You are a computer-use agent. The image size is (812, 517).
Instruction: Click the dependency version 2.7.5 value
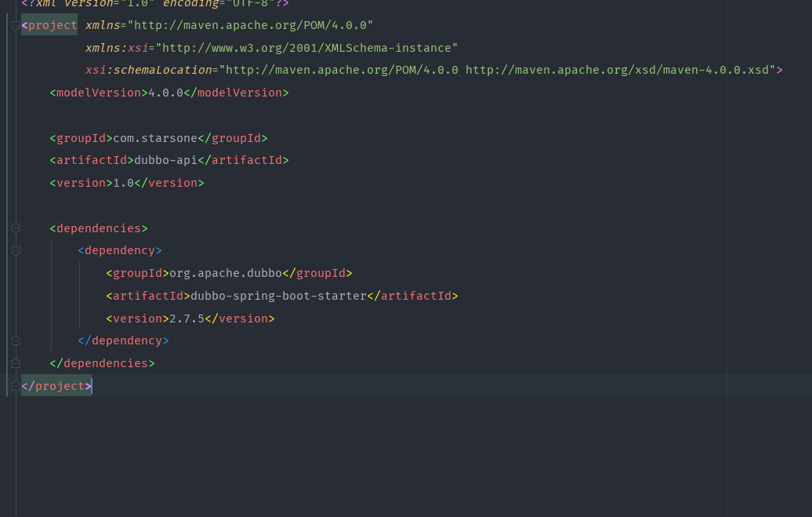(187, 319)
